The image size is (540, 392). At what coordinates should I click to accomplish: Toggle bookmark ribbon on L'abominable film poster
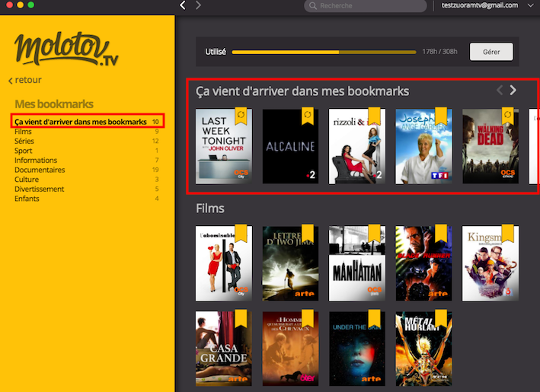[241, 234]
